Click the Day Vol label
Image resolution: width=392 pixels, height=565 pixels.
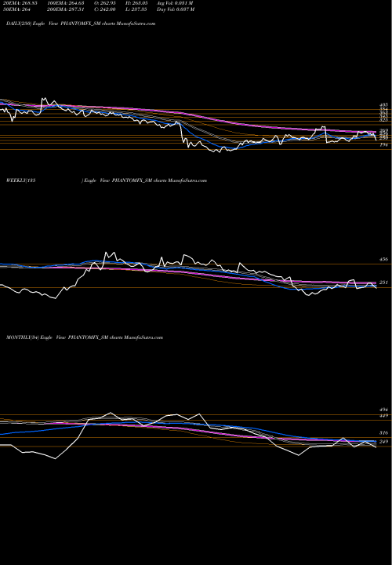[x=176, y=9]
